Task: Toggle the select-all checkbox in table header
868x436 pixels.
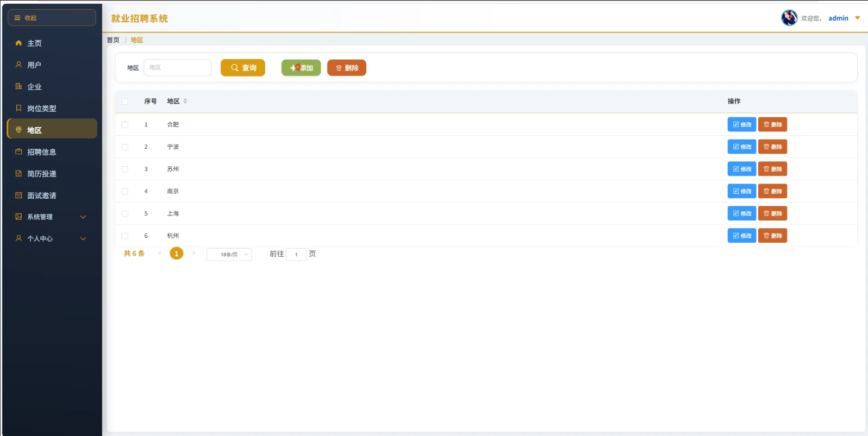Action: pos(125,102)
